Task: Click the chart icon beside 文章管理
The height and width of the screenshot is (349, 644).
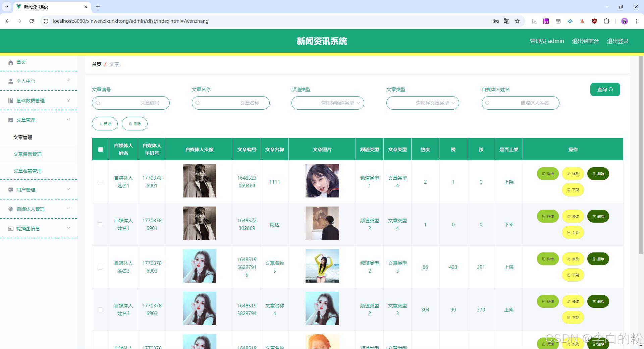Action: [x=11, y=120]
